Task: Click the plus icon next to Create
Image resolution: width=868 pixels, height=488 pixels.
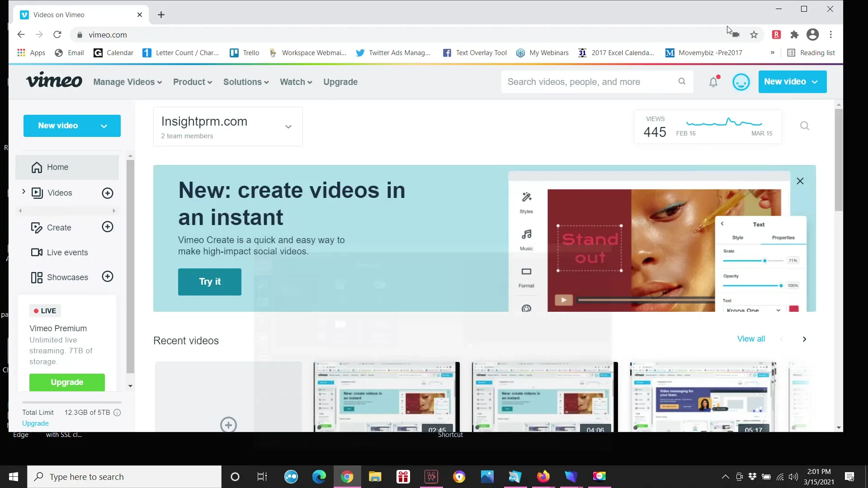Action: 108,227
